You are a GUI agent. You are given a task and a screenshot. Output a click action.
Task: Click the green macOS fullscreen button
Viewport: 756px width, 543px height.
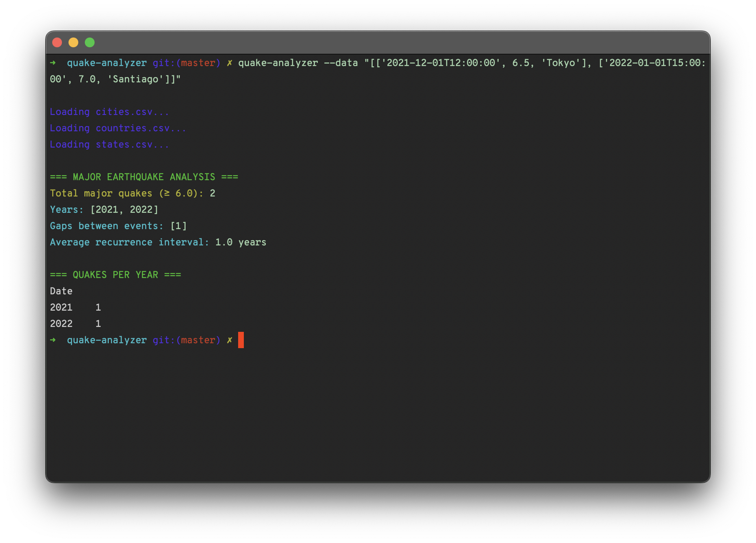tap(89, 42)
